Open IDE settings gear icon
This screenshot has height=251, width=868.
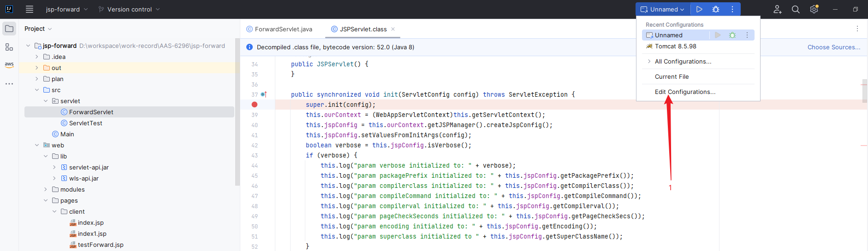pyautogui.click(x=814, y=9)
